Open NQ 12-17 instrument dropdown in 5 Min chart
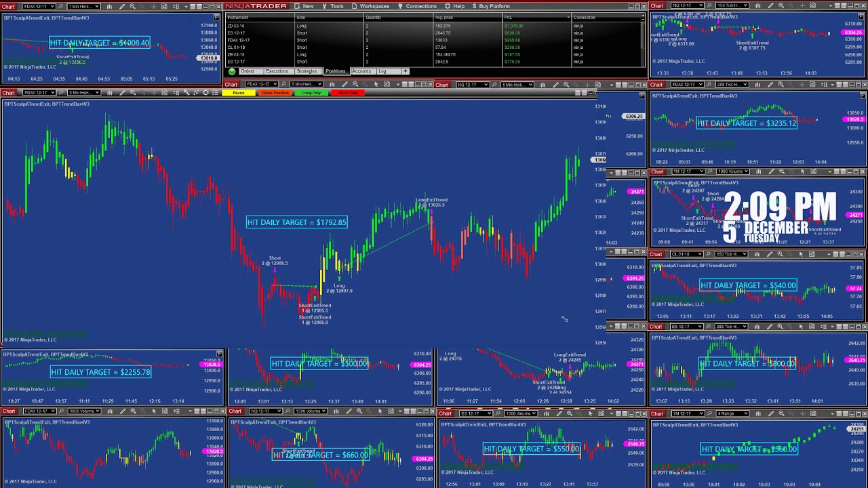 click(x=473, y=85)
